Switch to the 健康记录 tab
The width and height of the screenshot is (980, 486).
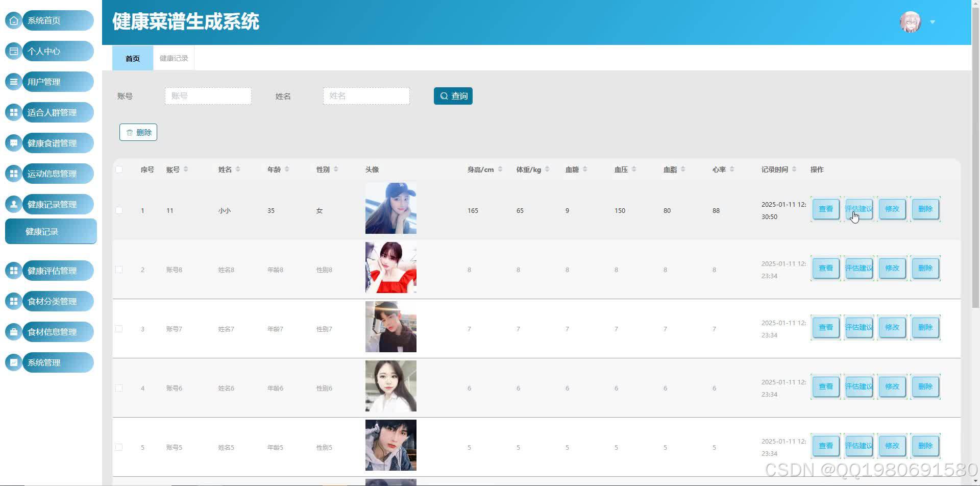click(x=174, y=58)
